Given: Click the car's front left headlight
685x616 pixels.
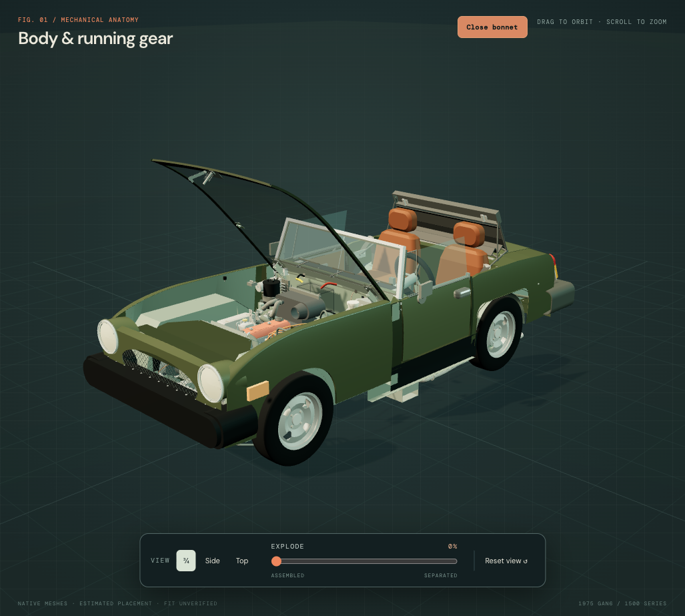Looking at the screenshot, I should (x=211, y=384).
